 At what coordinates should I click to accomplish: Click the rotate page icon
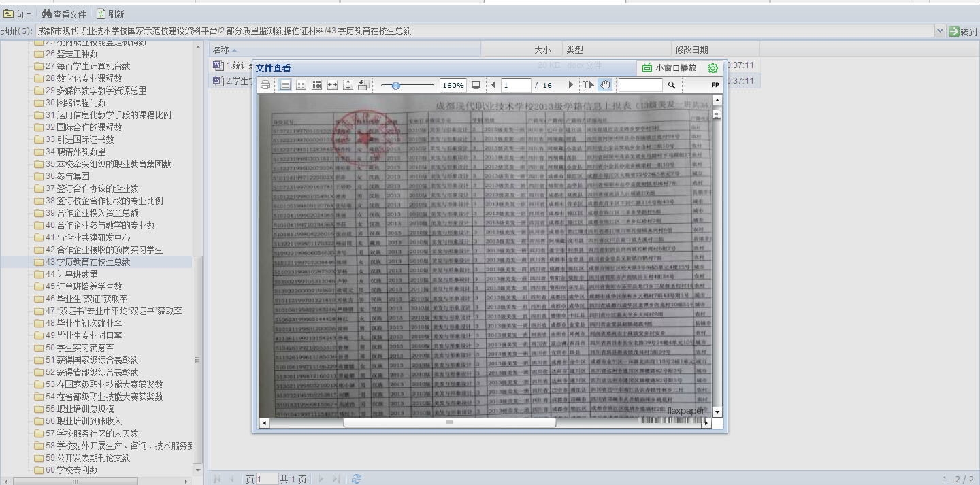(363, 85)
